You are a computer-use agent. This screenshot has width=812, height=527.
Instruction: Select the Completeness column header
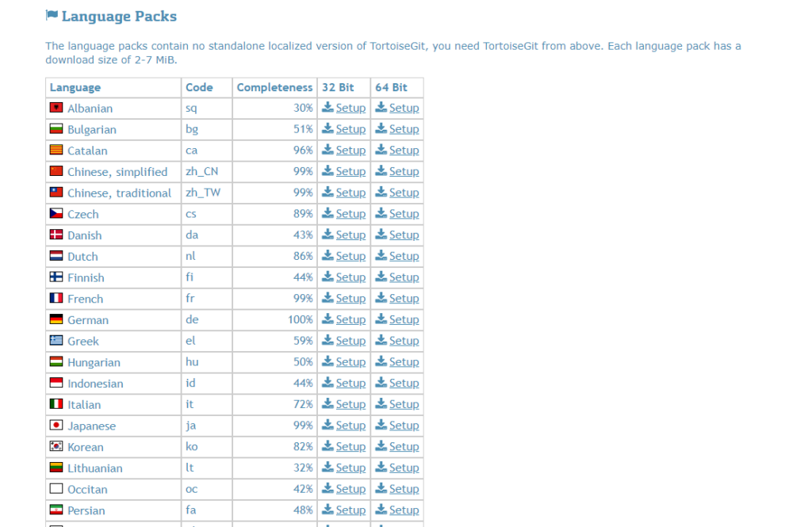pyautogui.click(x=274, y=87)
